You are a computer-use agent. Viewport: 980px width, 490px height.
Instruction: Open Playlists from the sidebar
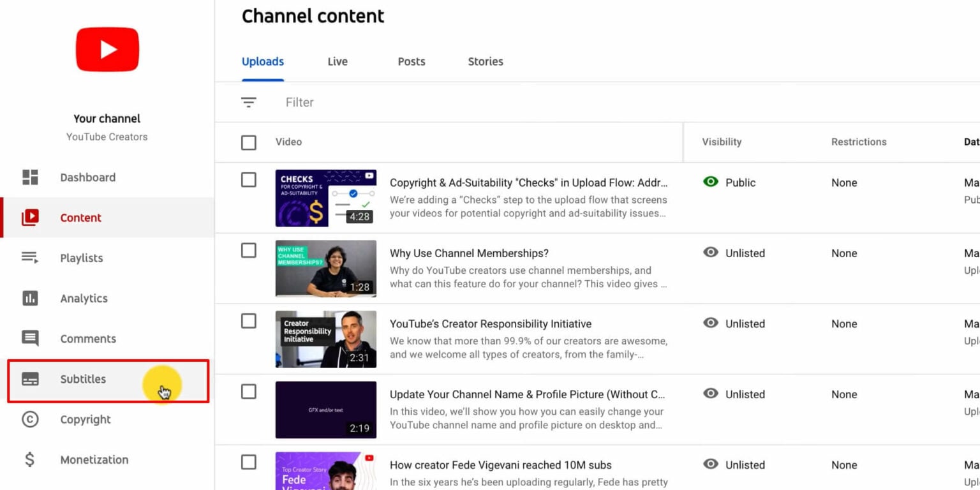pyautogui.click(x=82, y=258)
